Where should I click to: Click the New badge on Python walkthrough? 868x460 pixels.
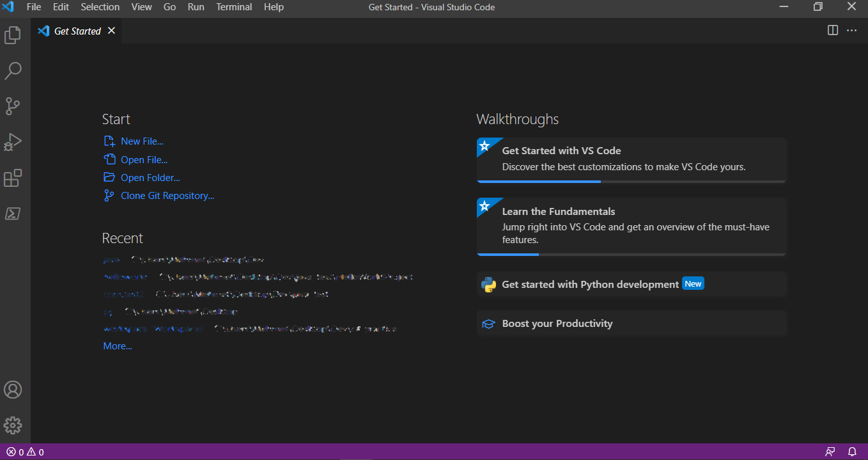693,283
